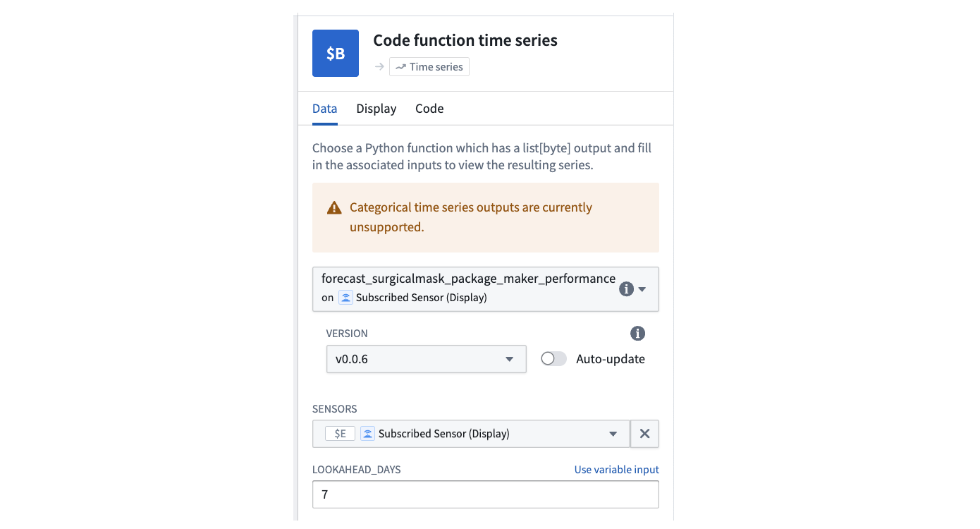This screenshot has width=980, height=529.
Task: Enable the Auto-update toggle
Action: (x=553, y=359)
